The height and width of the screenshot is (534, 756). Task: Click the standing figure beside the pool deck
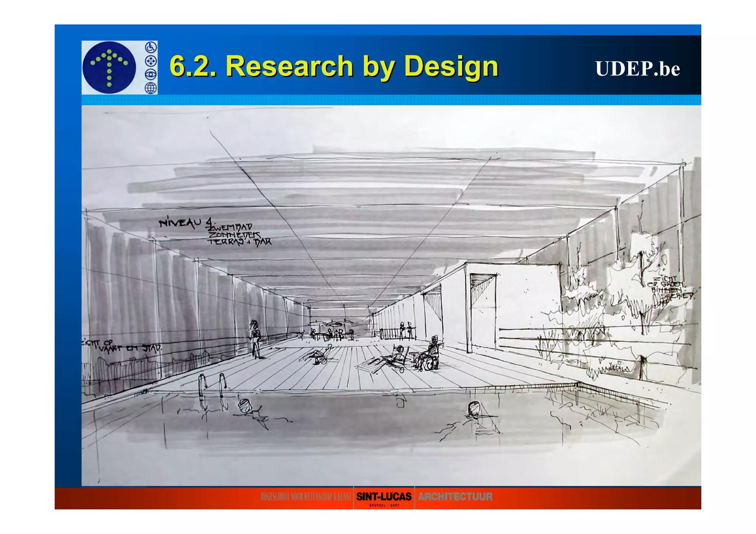[255, 340]
